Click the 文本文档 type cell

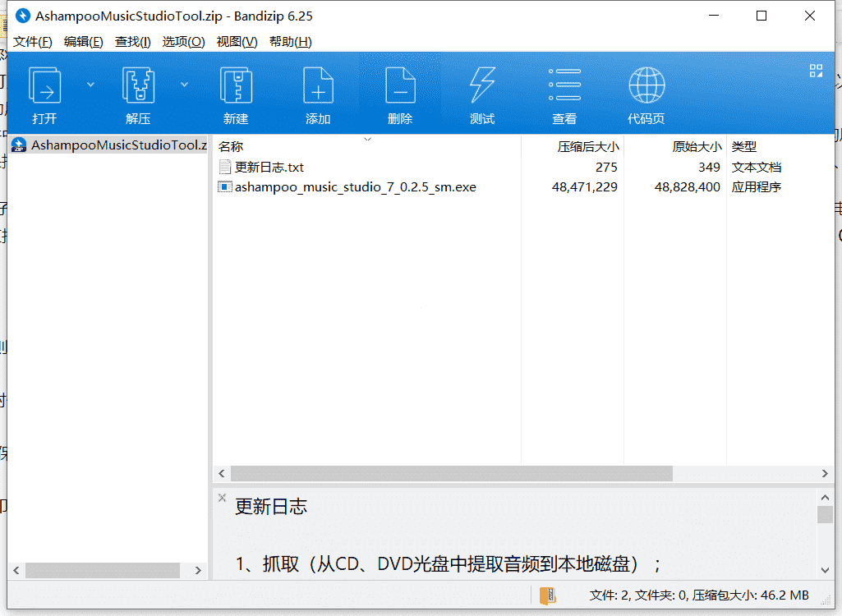click(x=756, y=167)
